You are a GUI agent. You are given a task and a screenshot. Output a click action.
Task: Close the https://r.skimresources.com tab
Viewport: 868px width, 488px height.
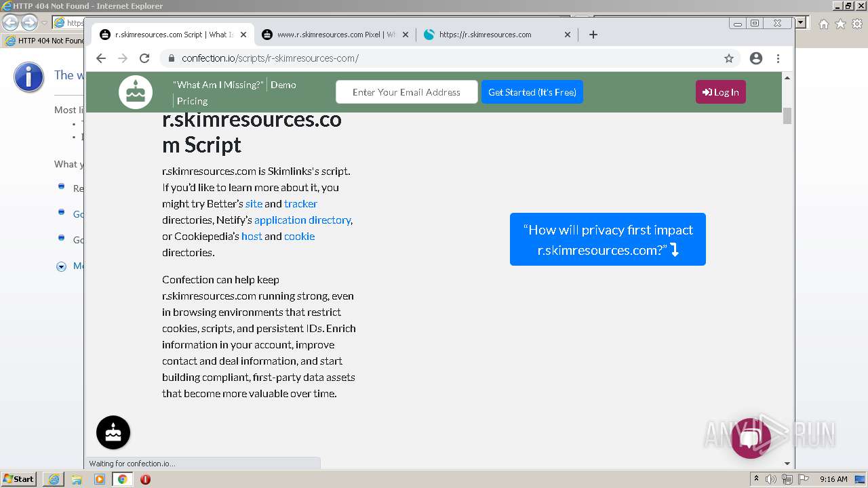point(568,35)
